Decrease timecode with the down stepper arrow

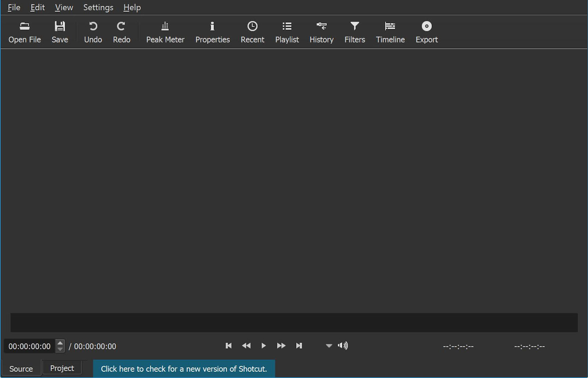(60, 349)
